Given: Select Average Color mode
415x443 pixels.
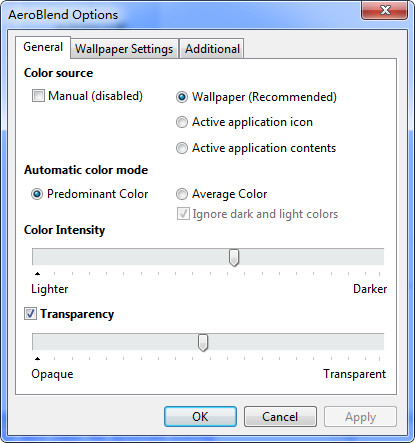Looking at the screenshot, I should pos(182,194).
